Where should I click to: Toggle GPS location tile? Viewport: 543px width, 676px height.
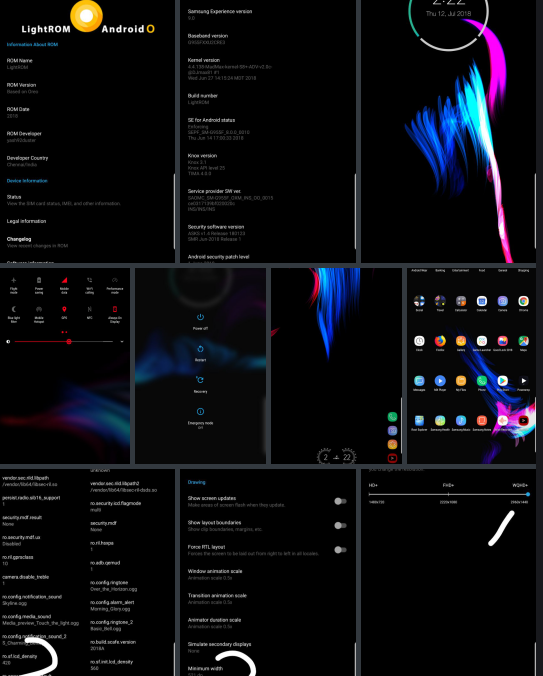64,313
